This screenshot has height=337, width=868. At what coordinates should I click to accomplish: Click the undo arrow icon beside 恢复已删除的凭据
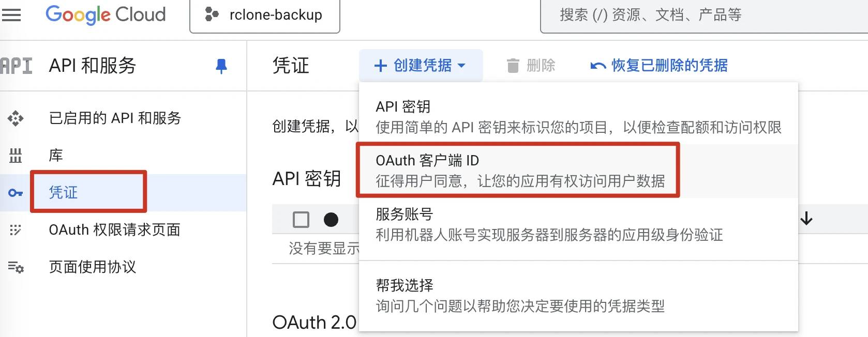pyautogui.click(x=598, y=66)
